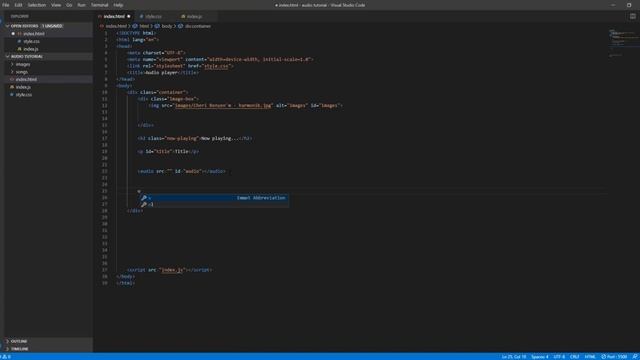Change language mode via HTML status item

590,357
